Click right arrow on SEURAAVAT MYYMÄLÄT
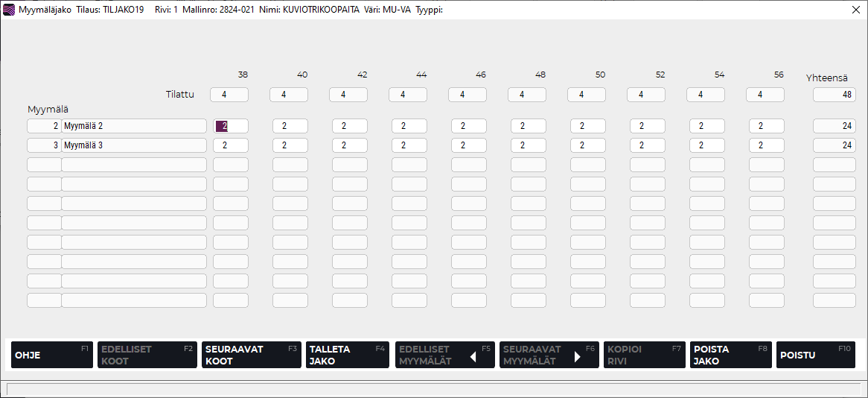868x398 pixels. [x=577, y=356]
